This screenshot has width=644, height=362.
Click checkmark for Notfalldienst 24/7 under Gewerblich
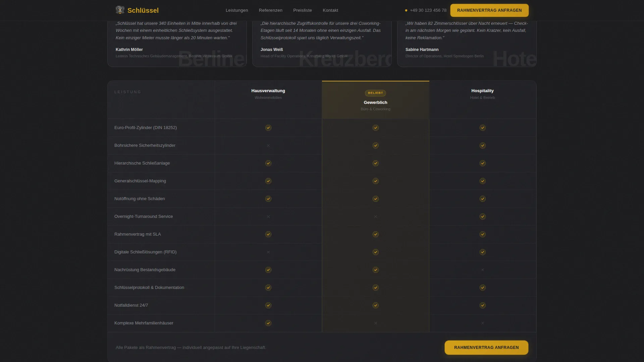click(376, 305)
